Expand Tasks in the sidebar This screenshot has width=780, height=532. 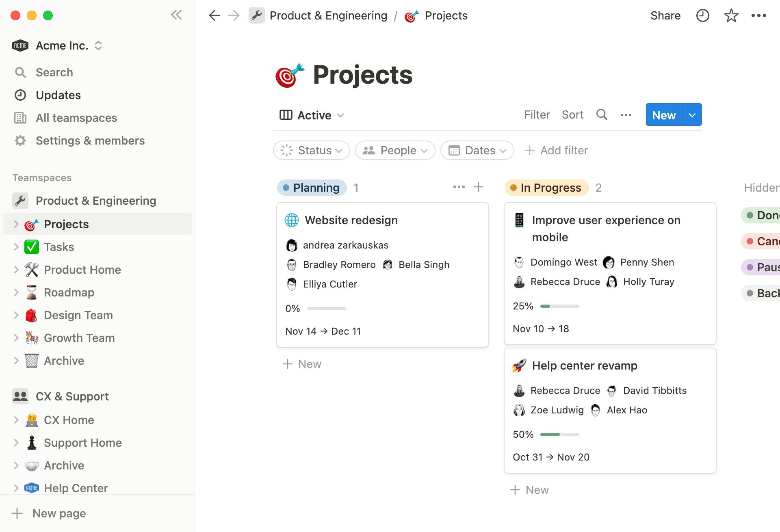pos(16,247)
